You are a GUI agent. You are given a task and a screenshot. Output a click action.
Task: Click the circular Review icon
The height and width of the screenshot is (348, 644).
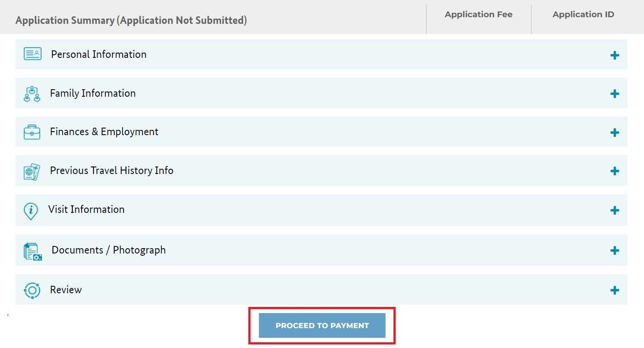[32, 290]
